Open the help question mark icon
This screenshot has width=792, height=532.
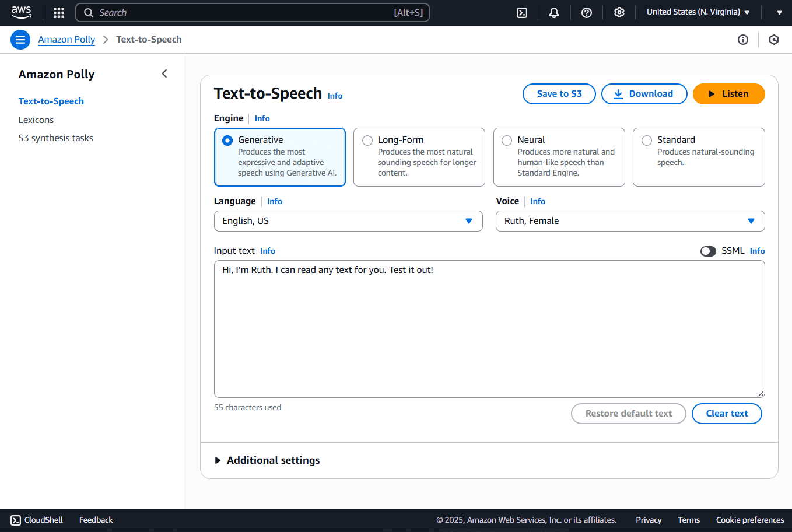coord(587,13)
